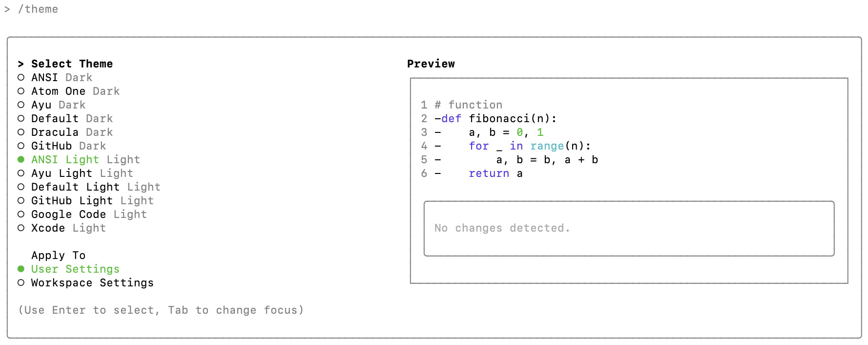This screenshot has height=345, width=868.
Task: Apply theme to User Settings
Action: point(75,269)
